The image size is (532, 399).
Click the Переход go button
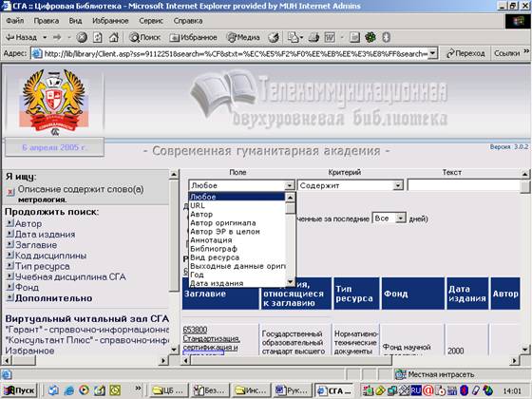465,53
